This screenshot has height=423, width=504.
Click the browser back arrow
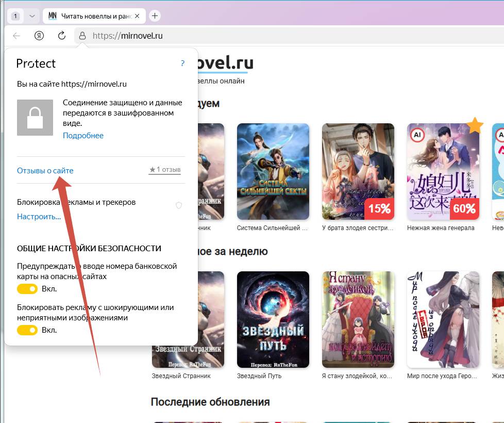tap(16, 36)
